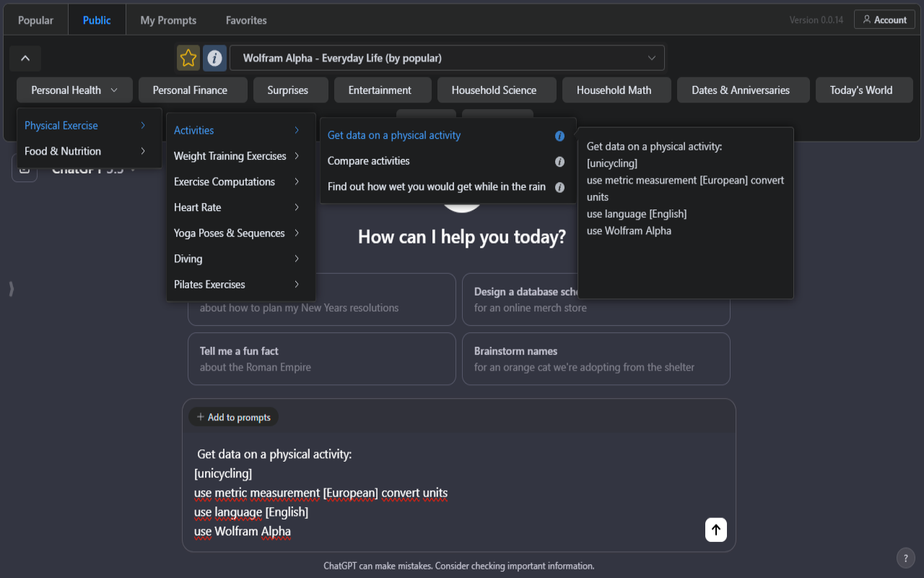The image size is (924, 578).
Task: Expand the Food & Nutrition submenu
Action: (x=89, y=151)
